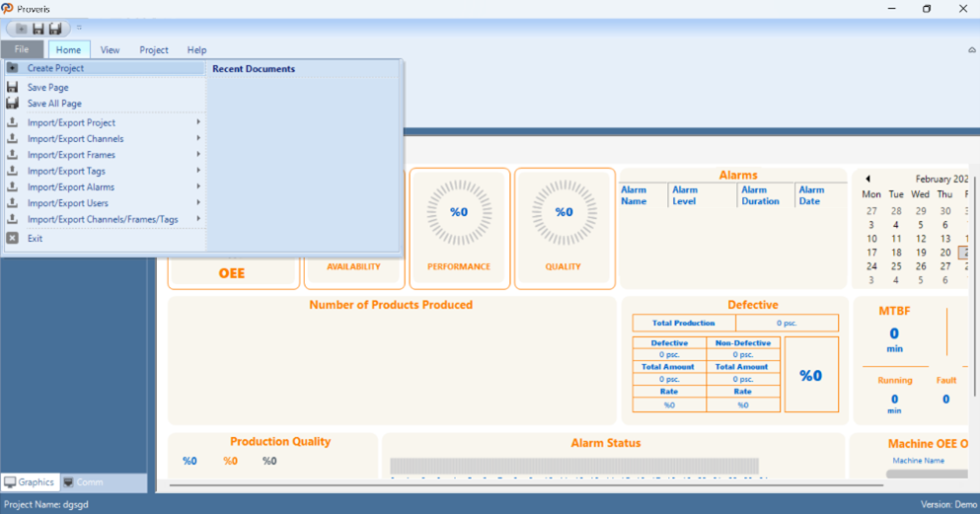Viewport: 980px width, 514px height.
Task: Click the Exit X icon in menu
Action: click(13, 238)
